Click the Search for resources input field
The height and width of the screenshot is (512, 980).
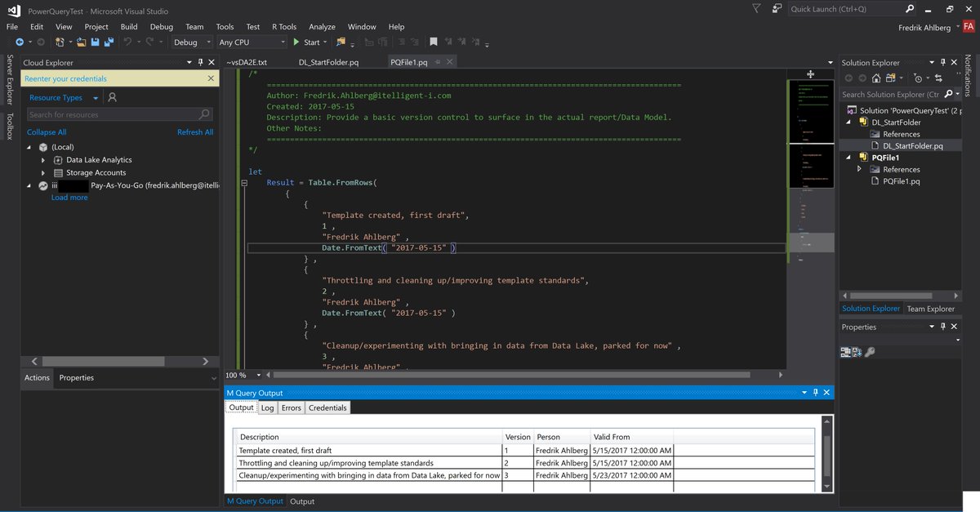(x=119, y=114)
